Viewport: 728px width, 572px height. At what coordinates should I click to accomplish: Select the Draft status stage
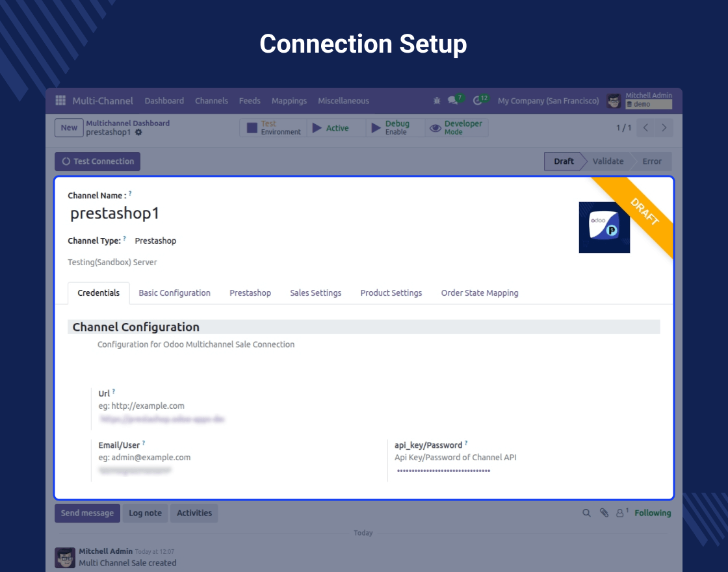click(564, 161)
